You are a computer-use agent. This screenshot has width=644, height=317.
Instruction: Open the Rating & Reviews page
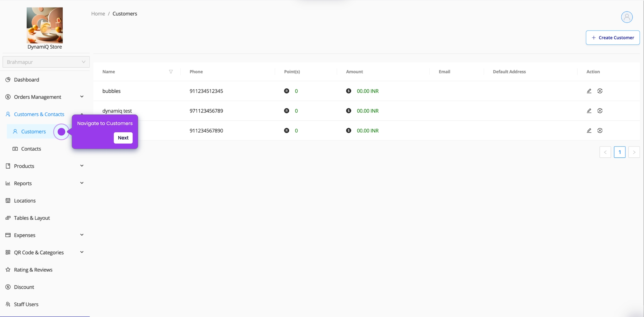[x=33, y=269]
